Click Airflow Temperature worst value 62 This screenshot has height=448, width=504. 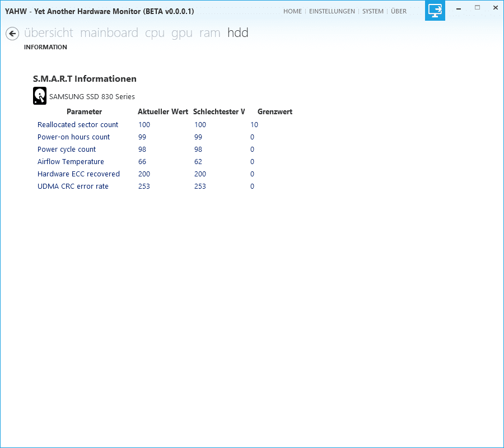198,162
